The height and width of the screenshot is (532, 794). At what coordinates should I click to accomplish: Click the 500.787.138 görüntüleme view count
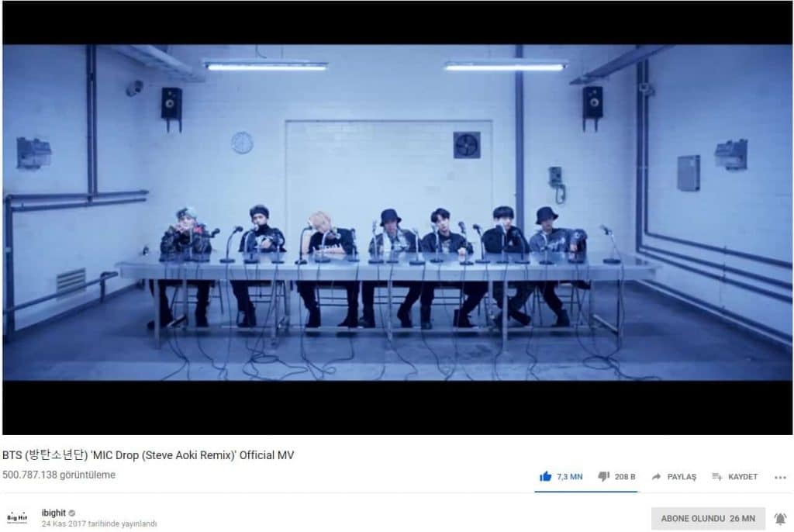coord(59,475)
